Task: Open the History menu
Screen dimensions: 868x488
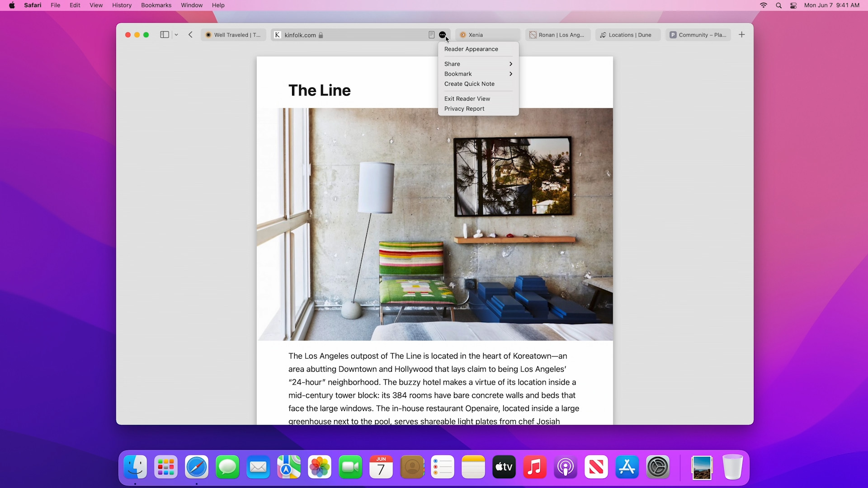Action: [121, 5]
